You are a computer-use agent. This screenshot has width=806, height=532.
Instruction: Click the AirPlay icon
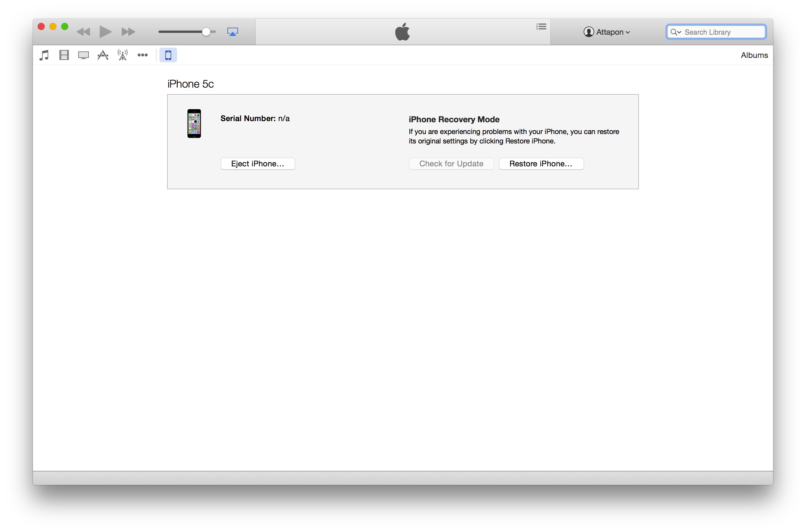[x=233, y=32]
